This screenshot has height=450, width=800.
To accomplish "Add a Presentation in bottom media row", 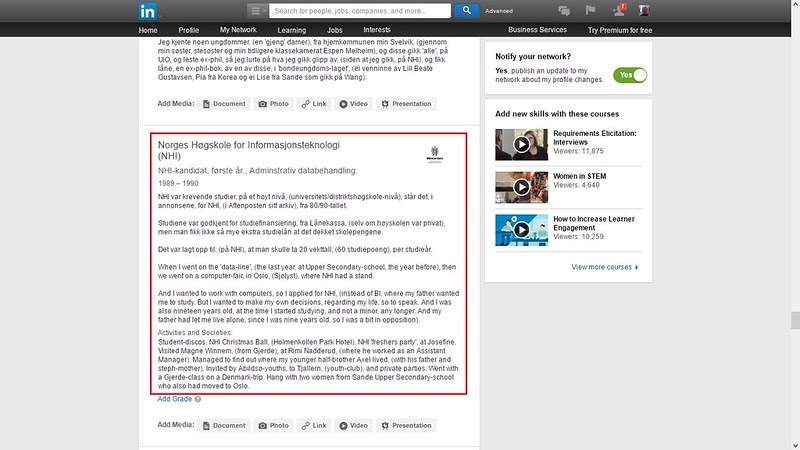I will [x=407, y=426].
